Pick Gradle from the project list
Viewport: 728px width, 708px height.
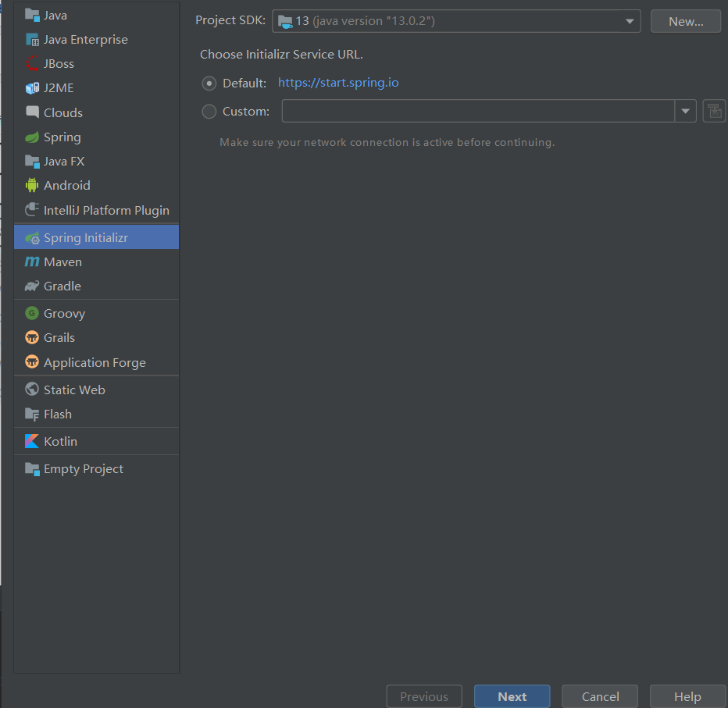(x=97, y=286)
